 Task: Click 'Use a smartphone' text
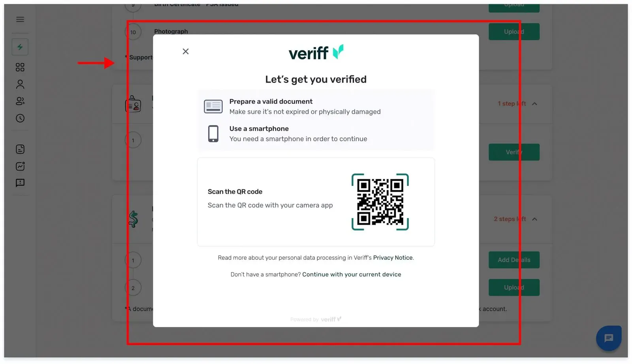(x=259, y=129)
